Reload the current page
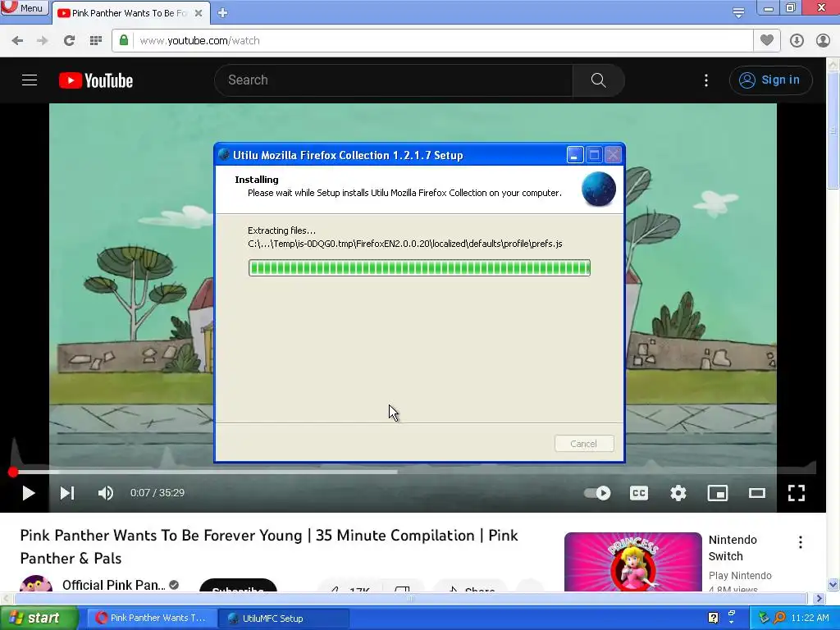This screenshot has width=840, height=630. [x=69, y=41]
